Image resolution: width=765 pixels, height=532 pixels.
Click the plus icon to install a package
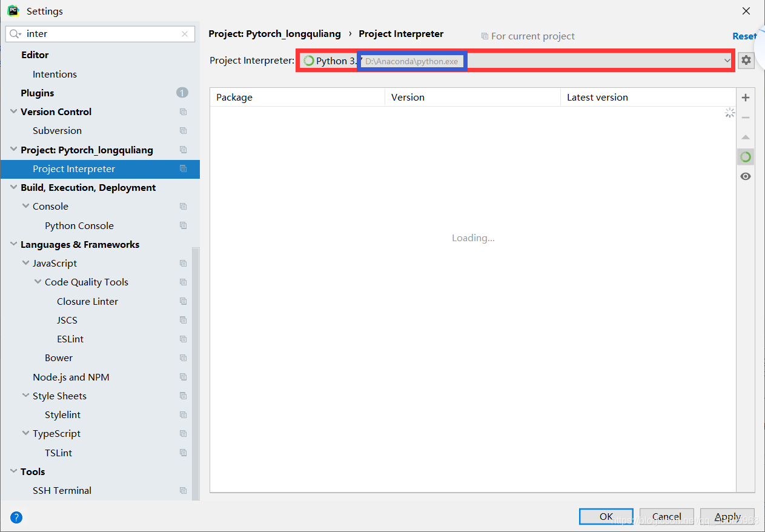tap(746, 98)
